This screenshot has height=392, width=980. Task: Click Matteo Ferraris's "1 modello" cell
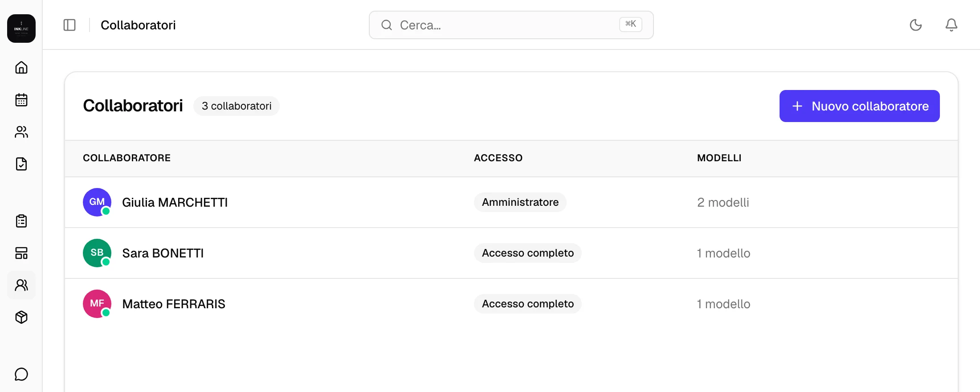coord(723,304)
